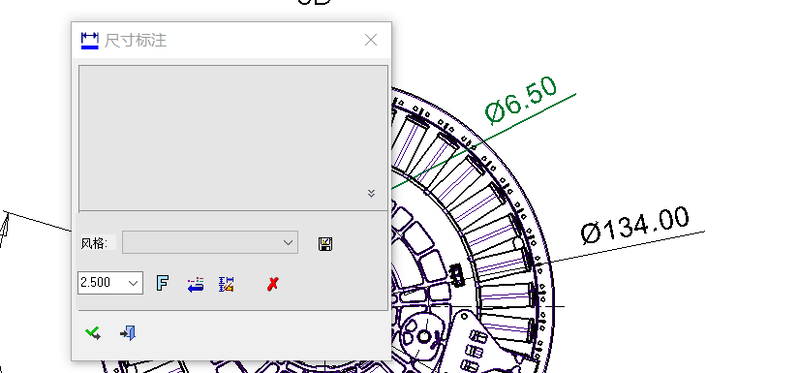
Task: Click the 风格 label
Action: coord(94,243)
